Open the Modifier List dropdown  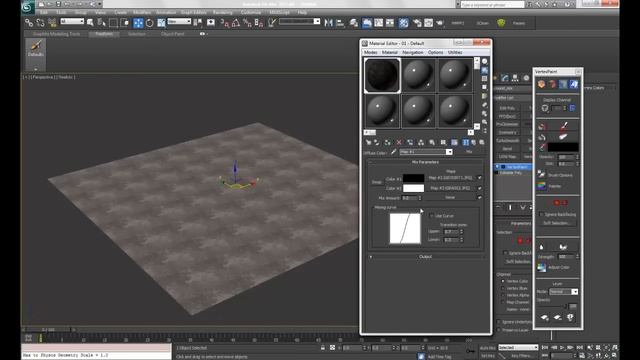coord(512,98)
